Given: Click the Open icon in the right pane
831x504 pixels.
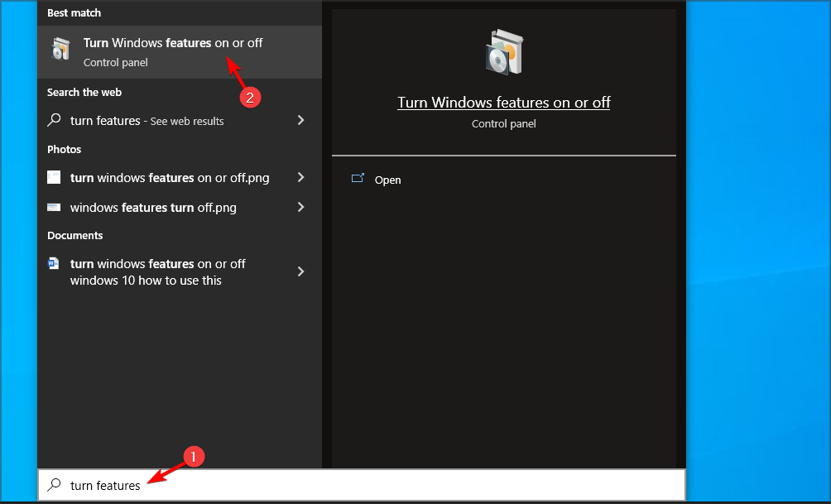Looking at the screenshot, I should coord(360,179).
